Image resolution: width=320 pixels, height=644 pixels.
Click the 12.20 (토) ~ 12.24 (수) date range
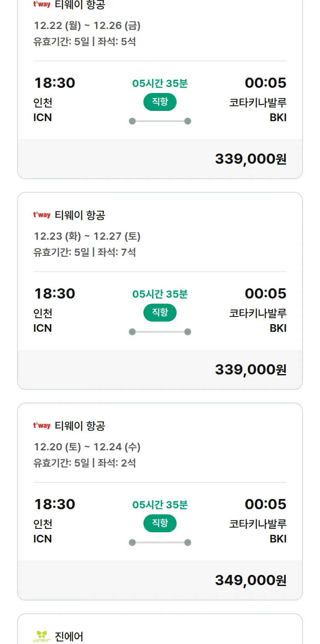[x=87, y=447]
